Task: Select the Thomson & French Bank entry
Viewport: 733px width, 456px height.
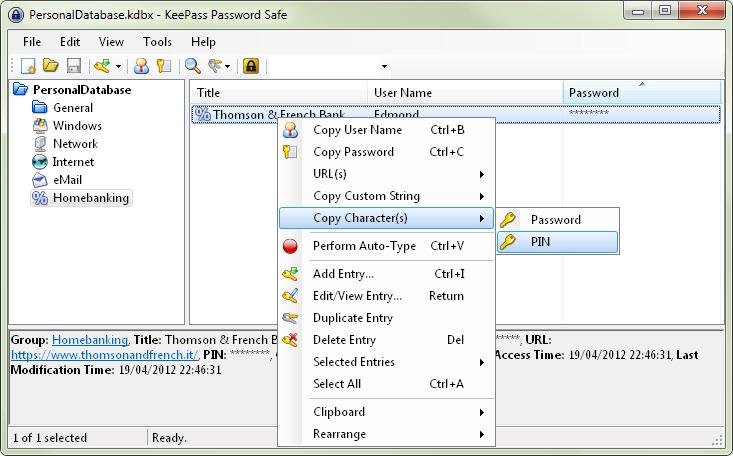Action: 455,114
